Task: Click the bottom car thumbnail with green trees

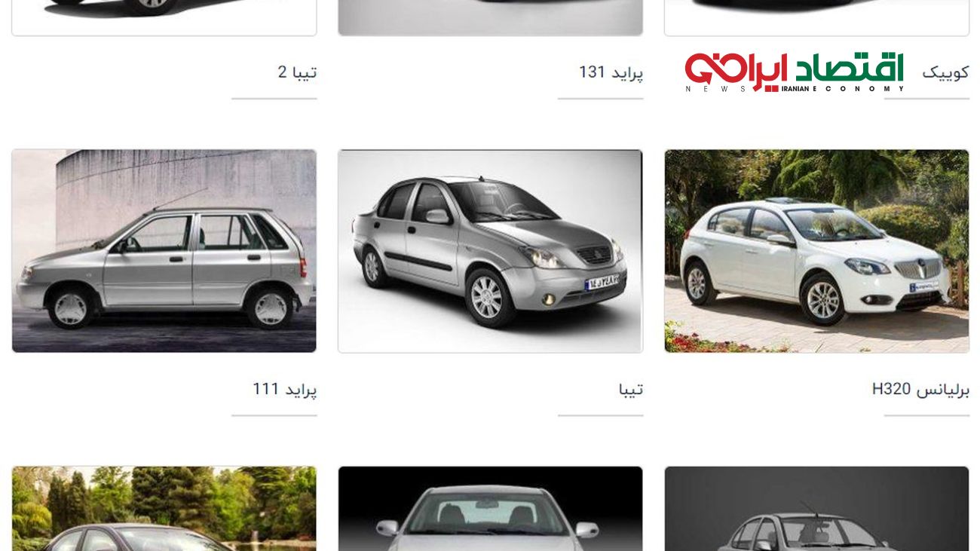Action: tap(164, 509)
